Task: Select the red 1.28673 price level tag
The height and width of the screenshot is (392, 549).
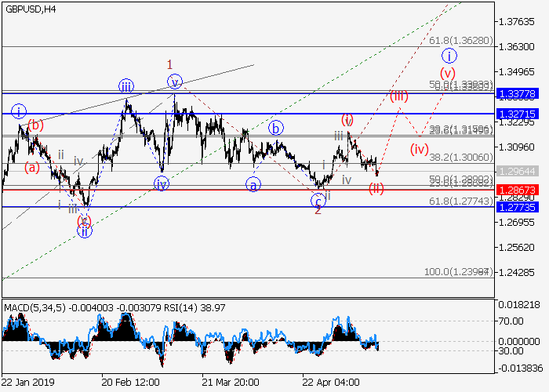Action: (516, 190)
